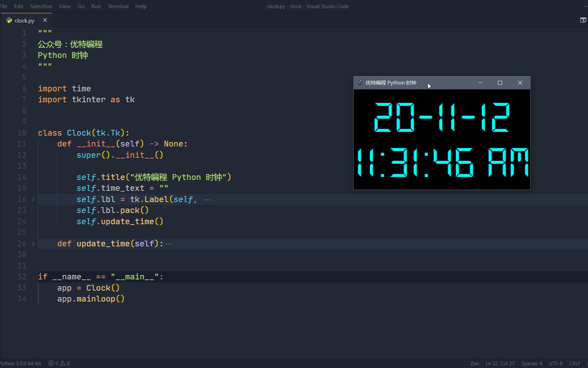This screenshot has height=368, width=588.
Task: Click the 'import tkinter as tk' line
Action: pyautogui.click(x=86, y=99)
